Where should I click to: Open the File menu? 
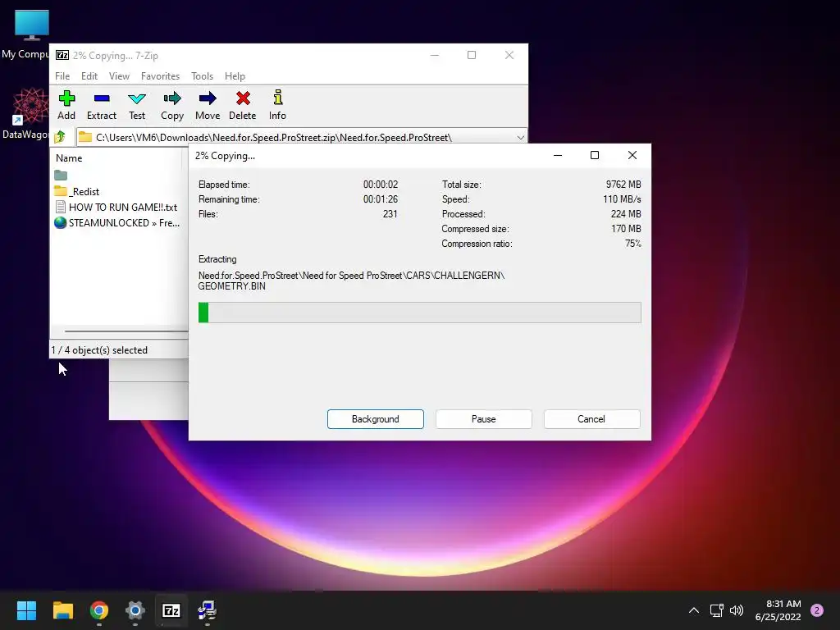click(x=62, y=76)
